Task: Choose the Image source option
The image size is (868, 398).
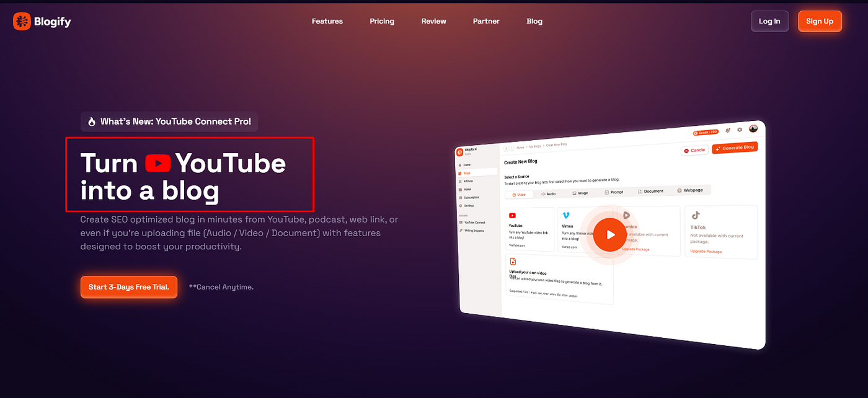Action: [580, 192]
